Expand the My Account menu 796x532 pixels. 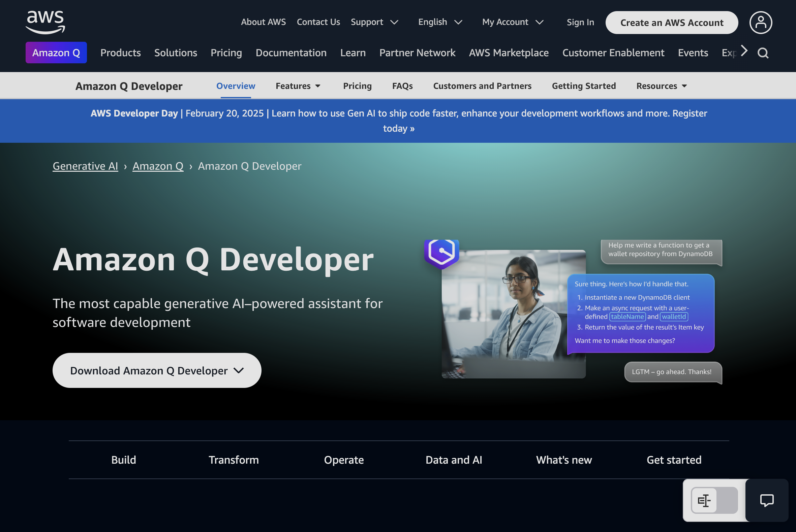(x=513, y=22)
